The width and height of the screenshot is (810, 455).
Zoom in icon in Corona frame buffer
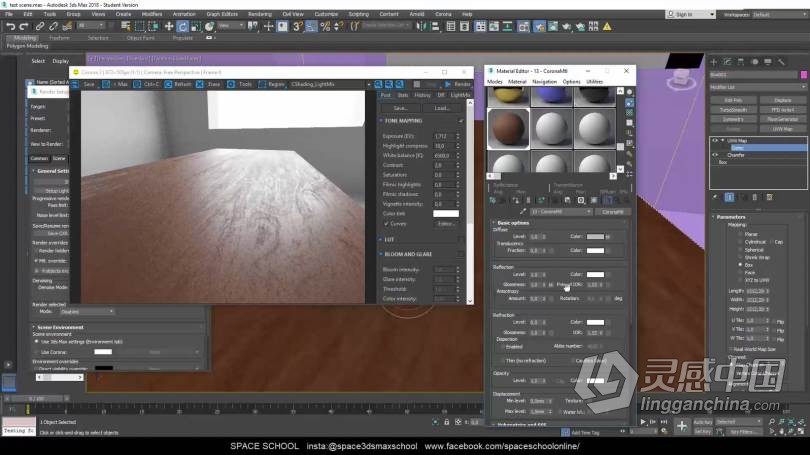379,84
